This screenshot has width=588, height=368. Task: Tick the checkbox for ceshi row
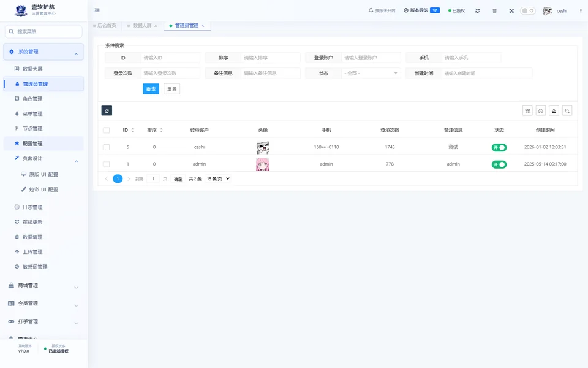(107, 147)
